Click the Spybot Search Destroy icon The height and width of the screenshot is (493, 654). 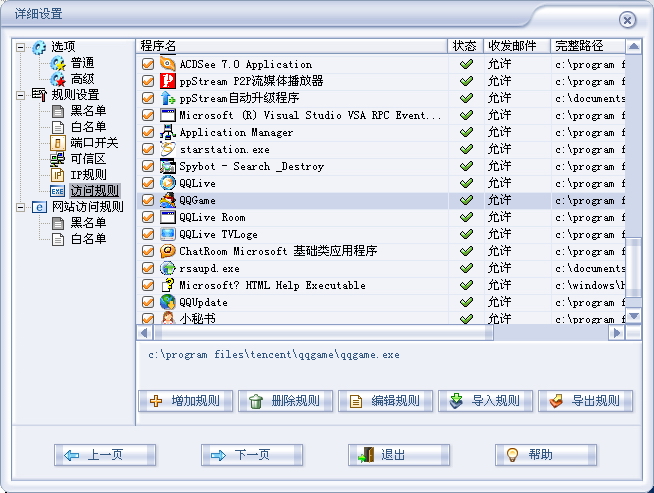tap(168, 166)
